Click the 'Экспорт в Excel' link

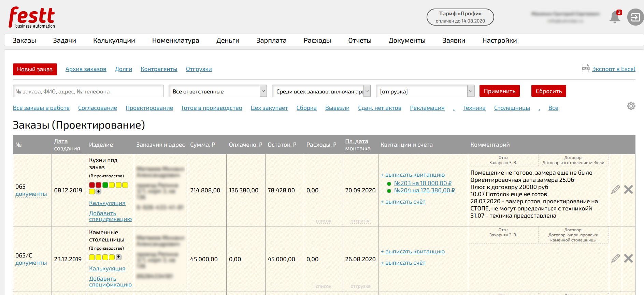[614, 69]
